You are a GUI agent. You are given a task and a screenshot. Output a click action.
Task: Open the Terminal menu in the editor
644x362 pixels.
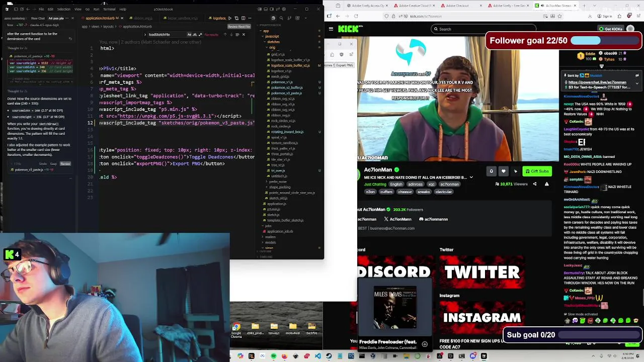[109, 9]
